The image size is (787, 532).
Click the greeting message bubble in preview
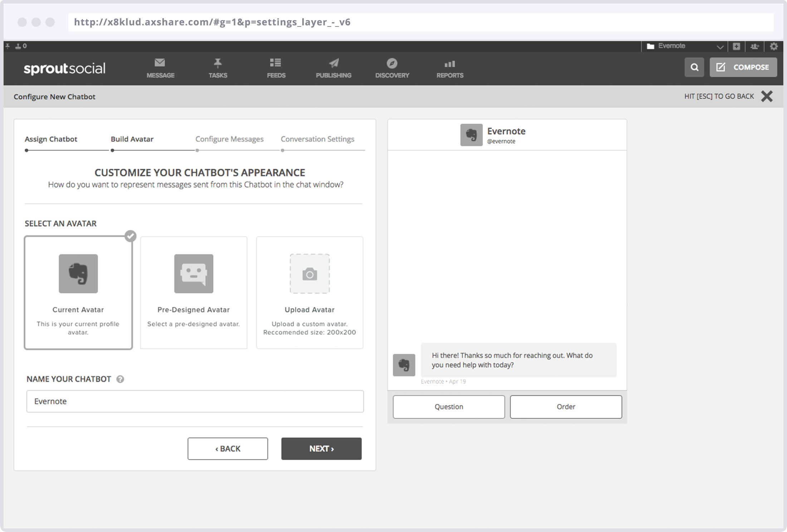518,360
